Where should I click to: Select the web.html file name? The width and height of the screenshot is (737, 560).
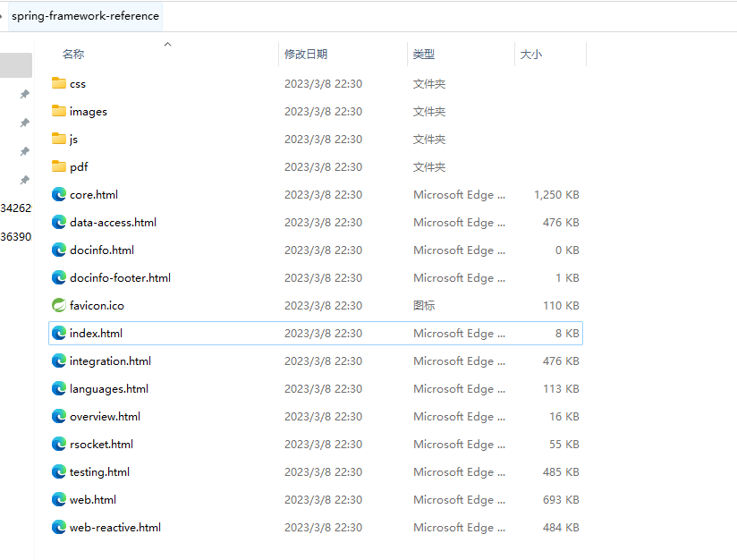click(93, 500)
